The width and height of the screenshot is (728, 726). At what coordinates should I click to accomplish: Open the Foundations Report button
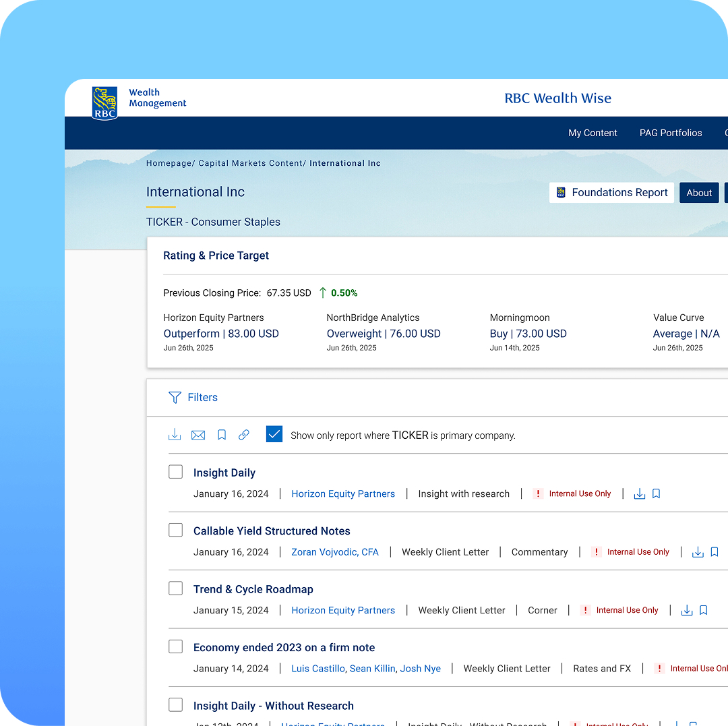click(611, 193)
